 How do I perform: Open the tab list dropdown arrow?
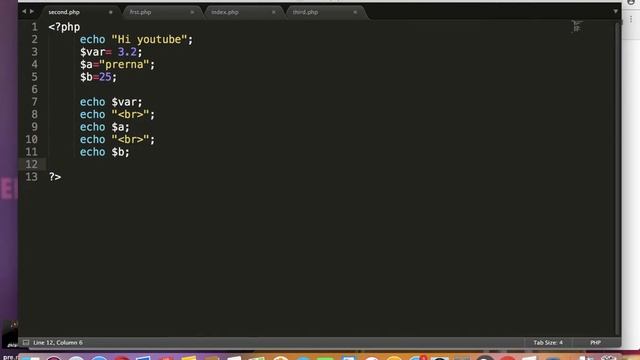(x=616, y=11)
